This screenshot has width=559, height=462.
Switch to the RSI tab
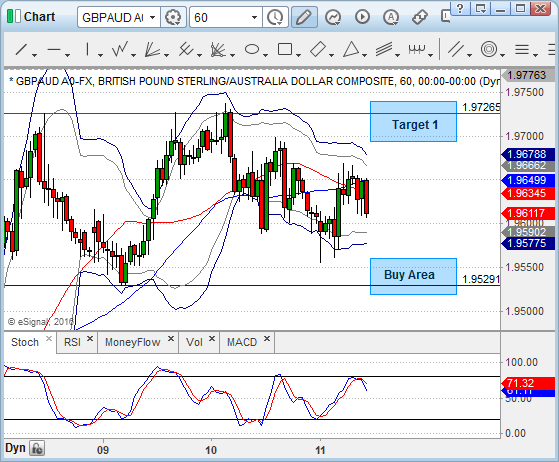pos(72,342)
